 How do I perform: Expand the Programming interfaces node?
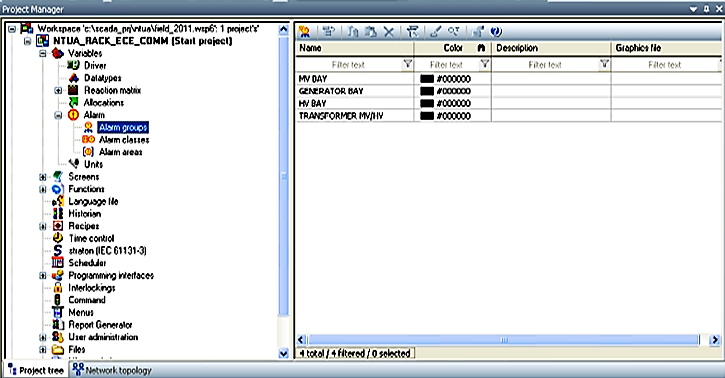(x=43, y=275)
